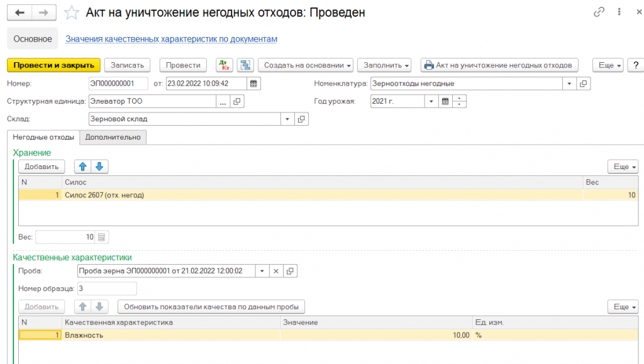The height and width of the screenshot is (364, 644).
Task: Copy link to document icon
Action: point(599,13)
